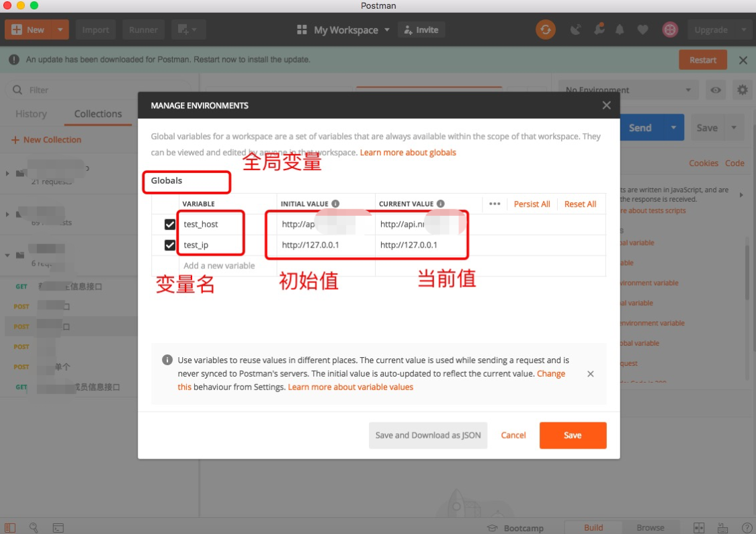This screenshot has height=534, width=756.
Task: Click the Runner button
Action: point(143,30)
